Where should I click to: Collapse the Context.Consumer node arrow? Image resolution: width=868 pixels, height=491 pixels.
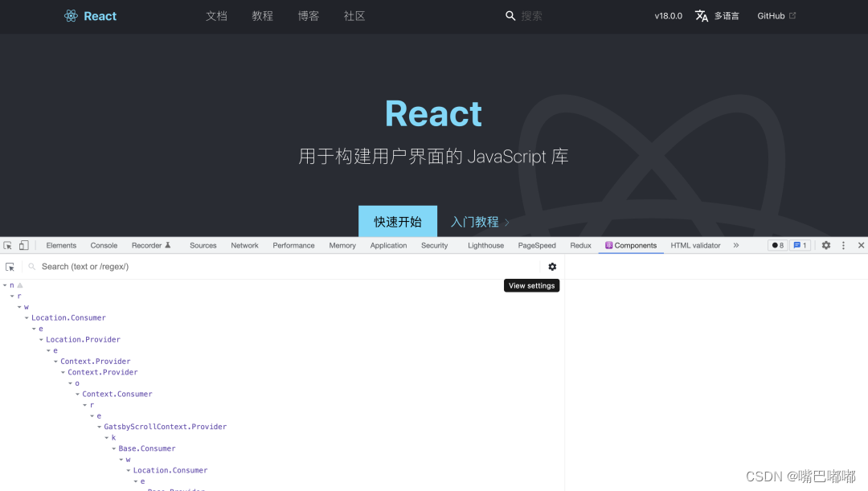click(77, 394)
